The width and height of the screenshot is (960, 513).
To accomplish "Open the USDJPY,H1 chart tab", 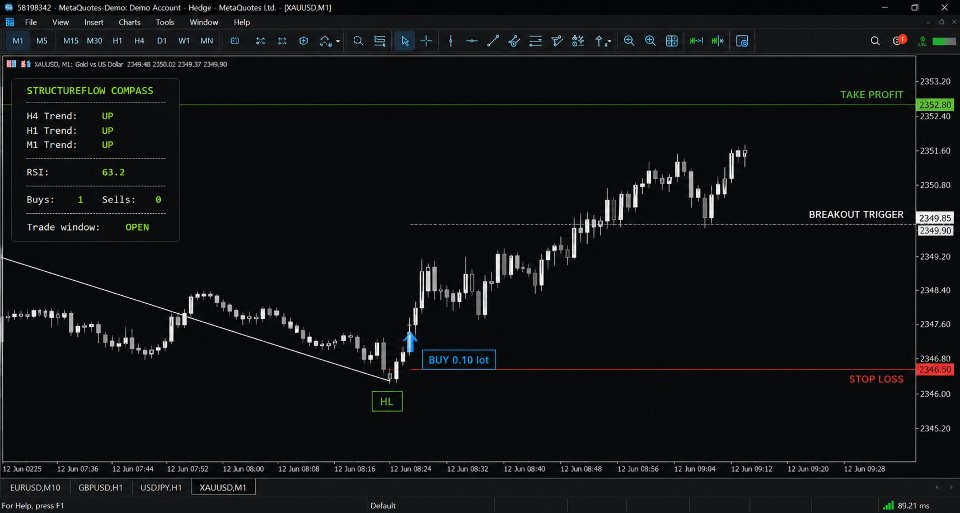I will [x=160, y=488].
